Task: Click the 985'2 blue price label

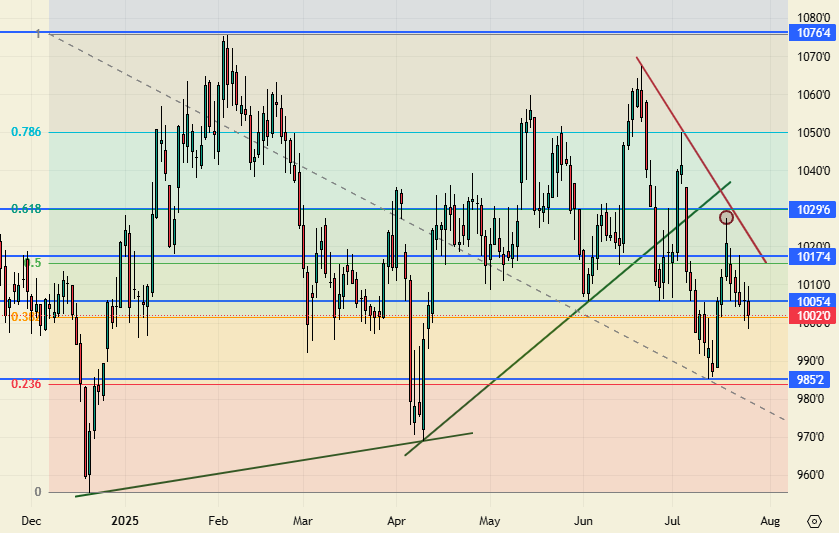Action: point(810,380)
